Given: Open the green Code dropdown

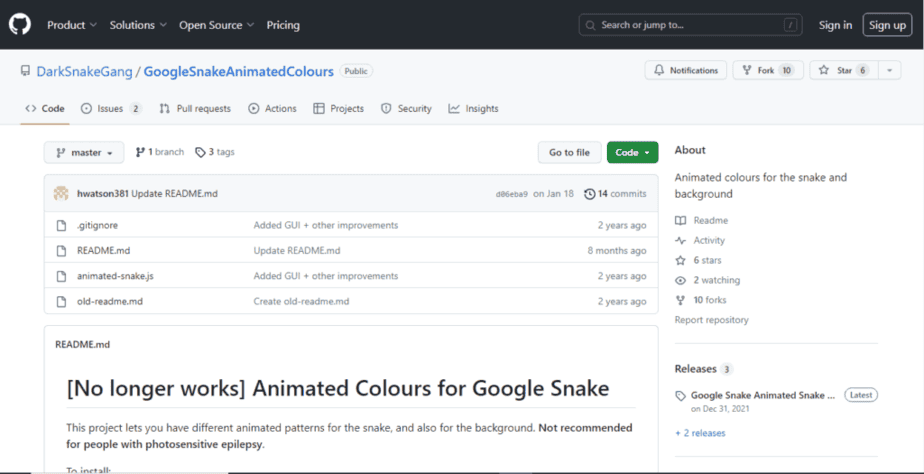Looking at the screenshot, I should click(632, 152).
